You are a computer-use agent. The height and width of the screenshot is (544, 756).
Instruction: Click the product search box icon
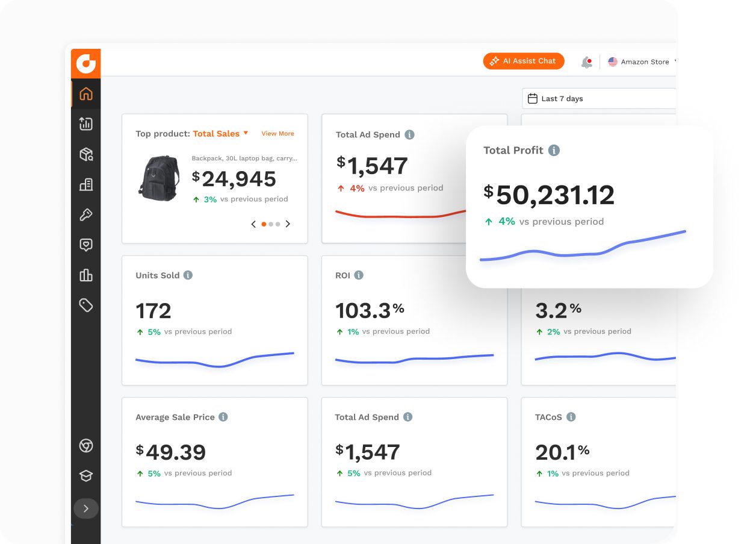(85, 154)
